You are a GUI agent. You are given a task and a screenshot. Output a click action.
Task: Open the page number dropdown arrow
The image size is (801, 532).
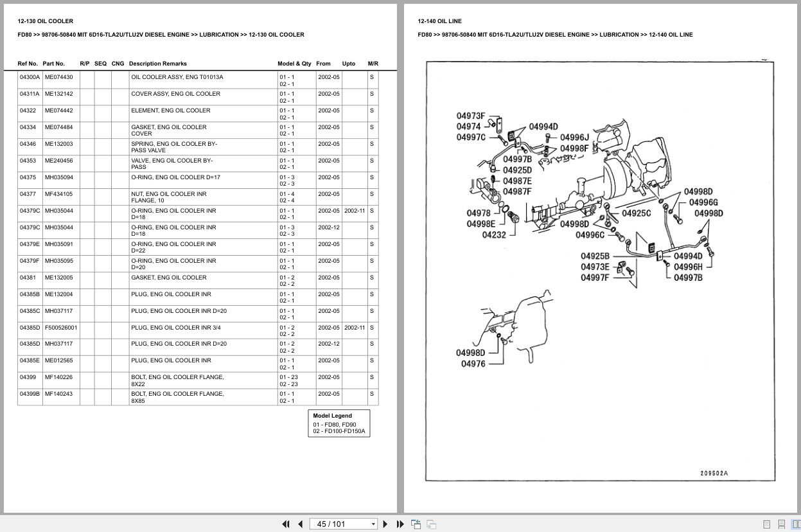click(x=373, y=524)
